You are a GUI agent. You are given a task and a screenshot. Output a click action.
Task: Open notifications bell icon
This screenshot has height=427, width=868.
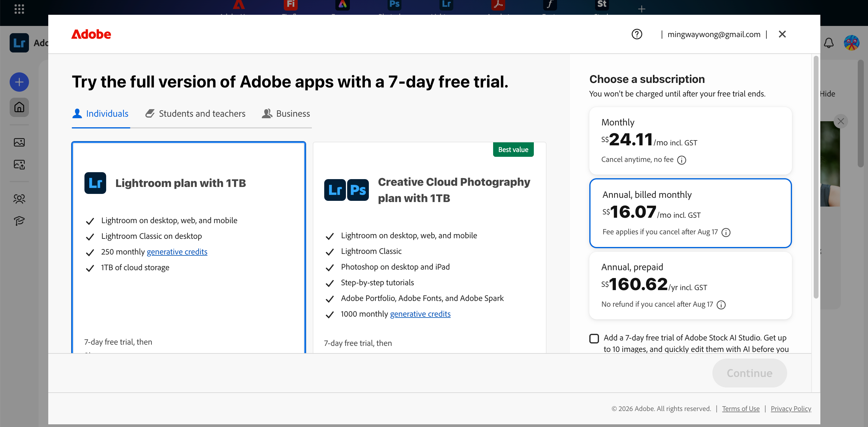click(x=828, y=43)
